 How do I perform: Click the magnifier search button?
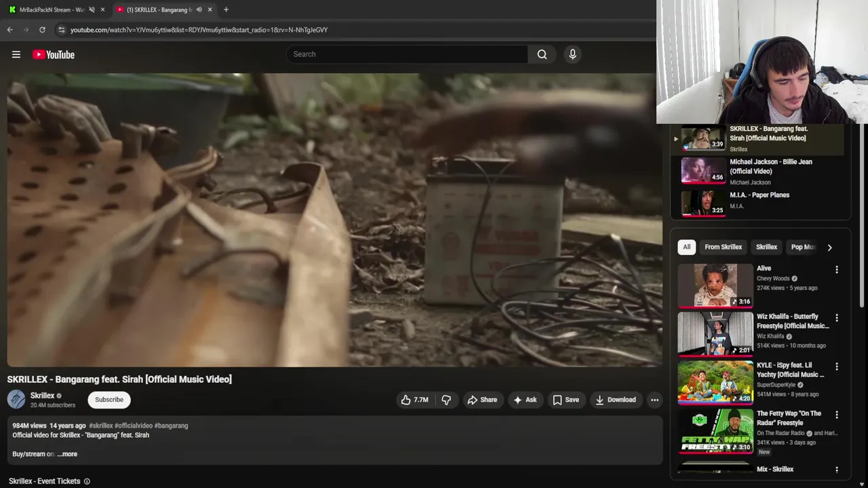[542, 54]
